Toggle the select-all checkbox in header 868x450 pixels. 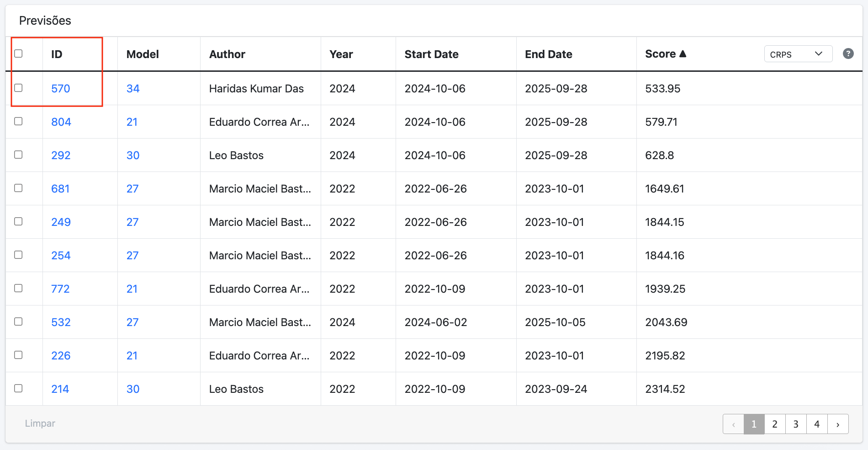point(18,54)
